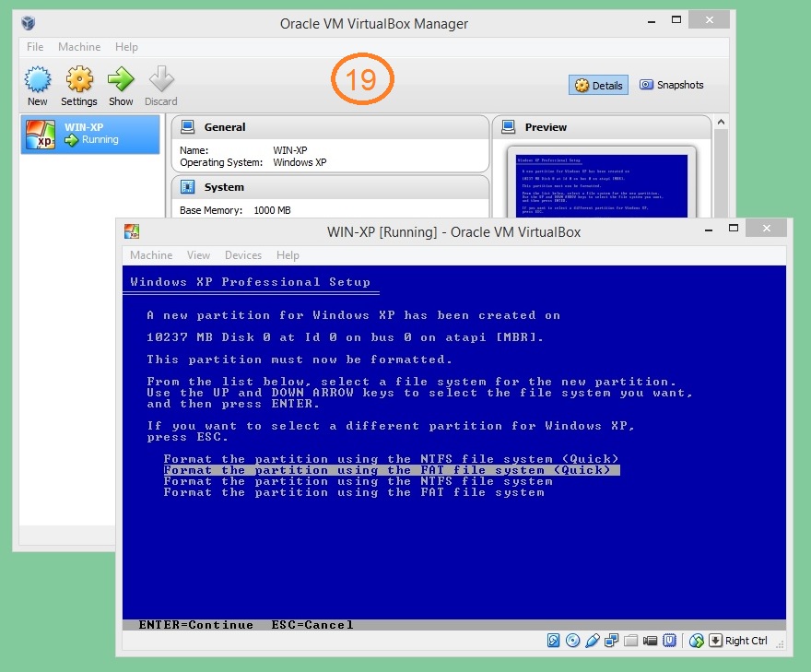This screenshot has width=811, height=672.
Task: Click the network adapters status icon
Action: [x=612, y=641]
